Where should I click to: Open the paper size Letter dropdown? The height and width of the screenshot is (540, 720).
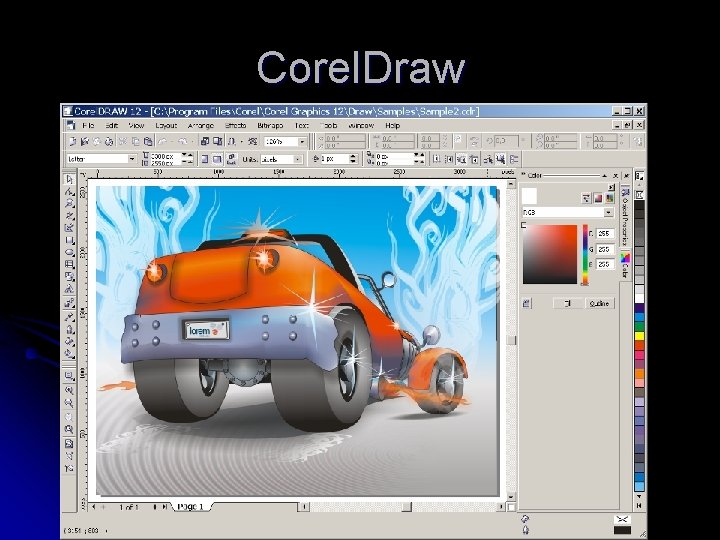pos(132,159)
